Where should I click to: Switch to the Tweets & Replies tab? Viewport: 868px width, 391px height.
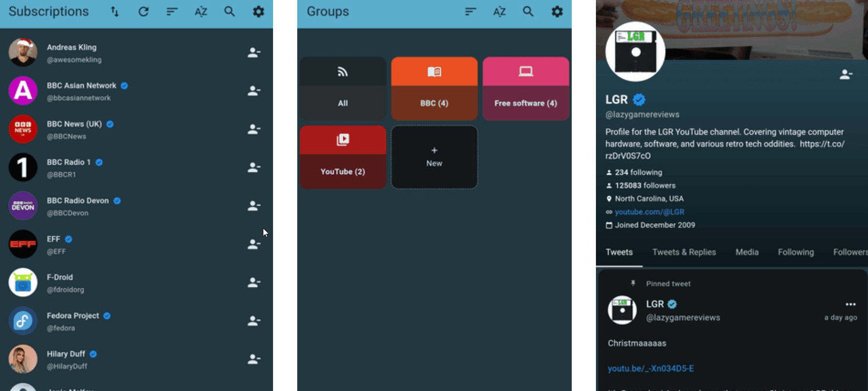[684, 252]
